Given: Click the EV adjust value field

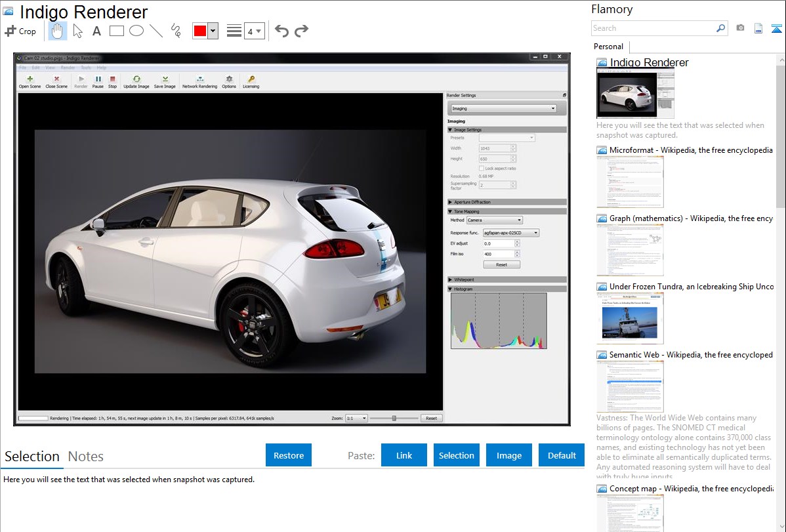Looking at the screenshot, I should [x=499, y=243].
